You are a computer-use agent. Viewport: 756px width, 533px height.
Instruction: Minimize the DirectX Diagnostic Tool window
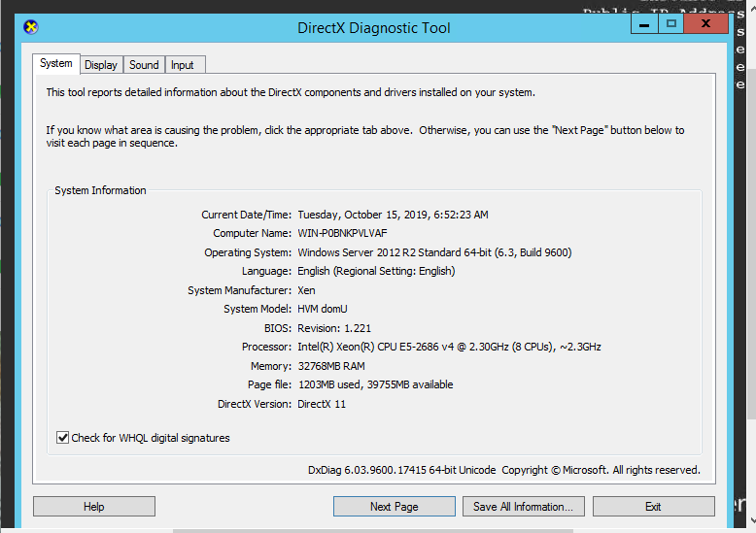click(644, 23)
